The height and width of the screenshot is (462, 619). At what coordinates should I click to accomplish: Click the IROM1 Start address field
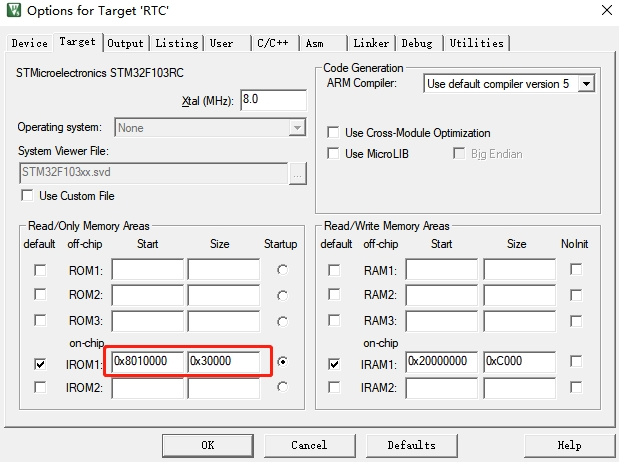tap(147, 361)
